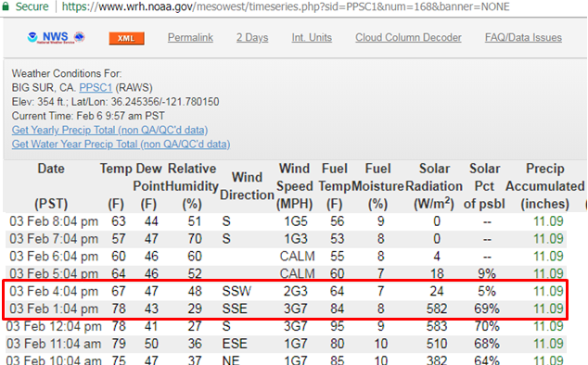
Task: Open the FAQ/Data Issues link
Action: tap(523, 37)
